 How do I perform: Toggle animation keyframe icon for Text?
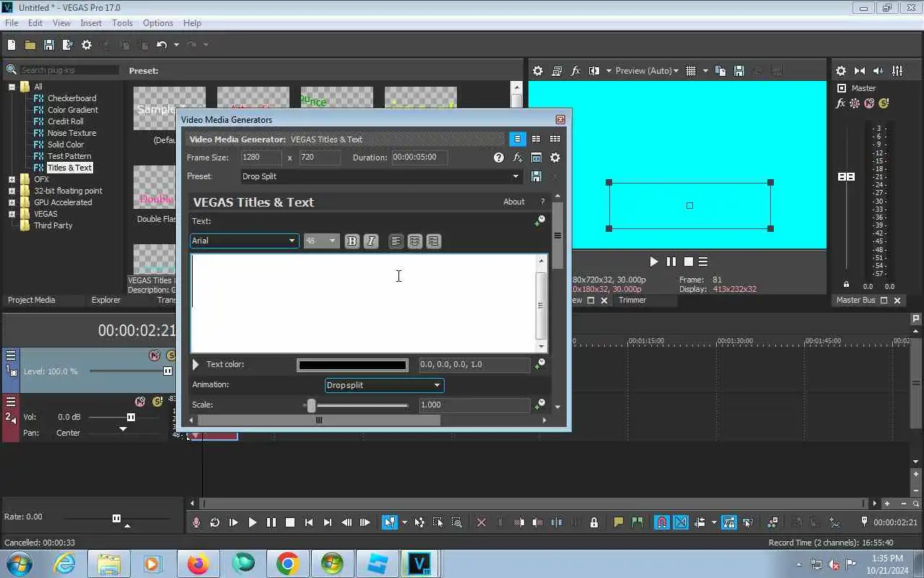pos(539,221)
